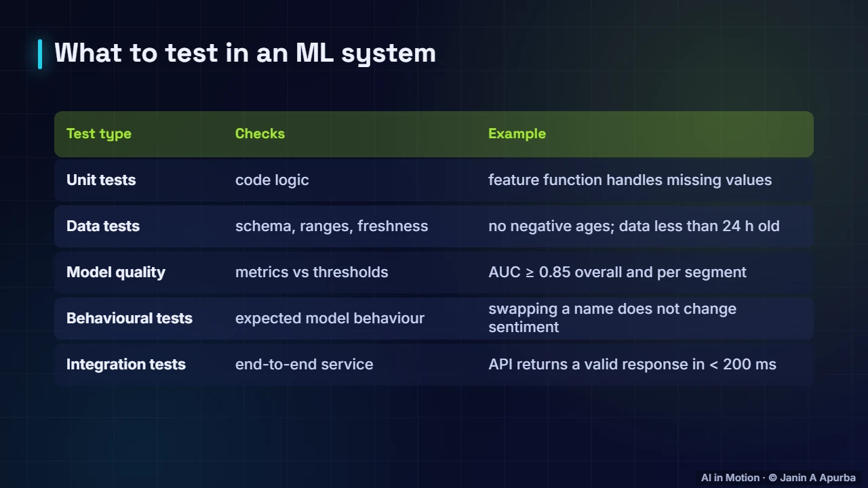Select the "expected model behaviour" cell
The image size is (868, 488).
330,318
